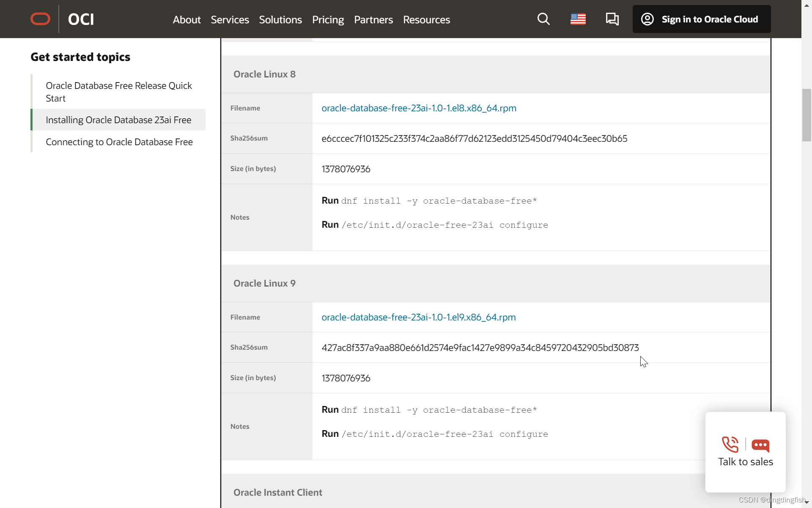Click the Oracle Linux 9 dnf install command
Image resolution: width=812 pixels, height=508 pixels.
coord(439,410)
